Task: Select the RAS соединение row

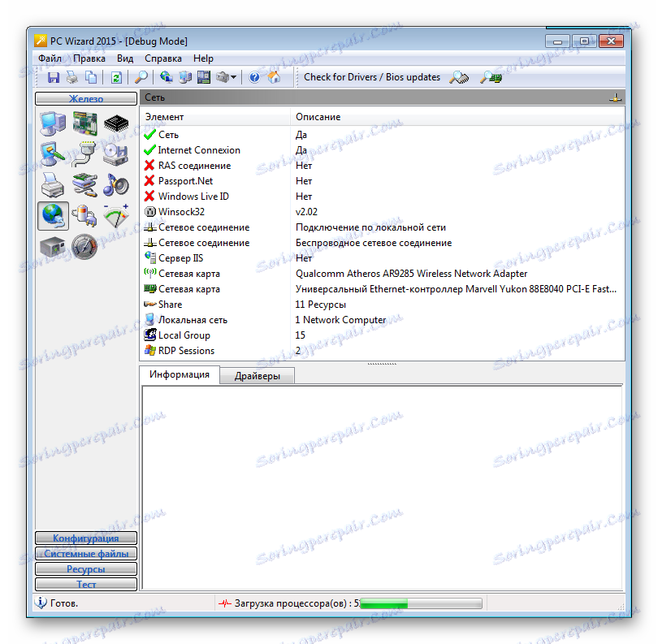Action: pyautogui.click(x=382, y=166)
